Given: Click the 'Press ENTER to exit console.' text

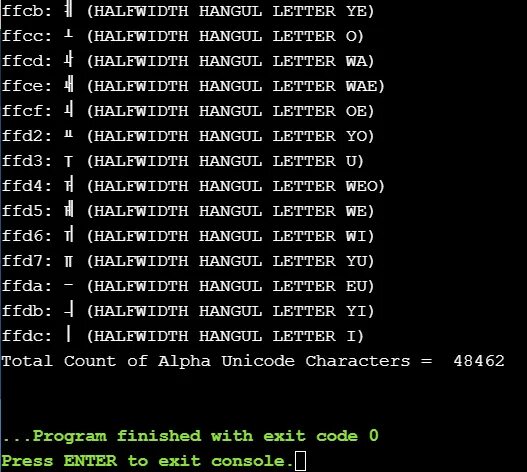Looking at the screenshot, I should pos(147,461).
